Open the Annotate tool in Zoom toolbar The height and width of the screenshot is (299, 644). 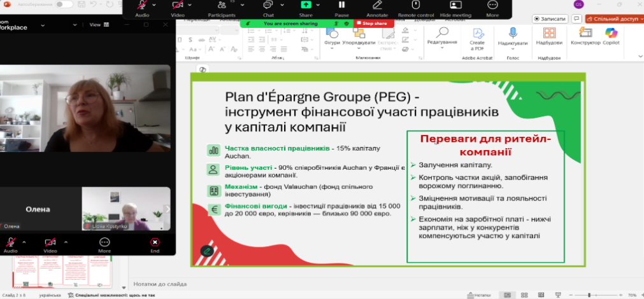tap(377, 9)
